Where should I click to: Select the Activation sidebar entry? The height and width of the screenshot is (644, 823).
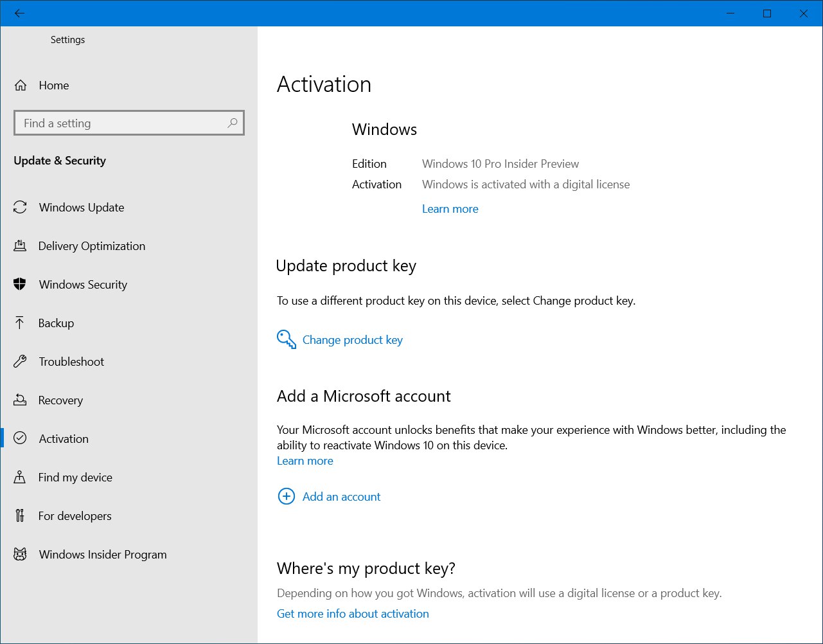(x=128, y=438)
